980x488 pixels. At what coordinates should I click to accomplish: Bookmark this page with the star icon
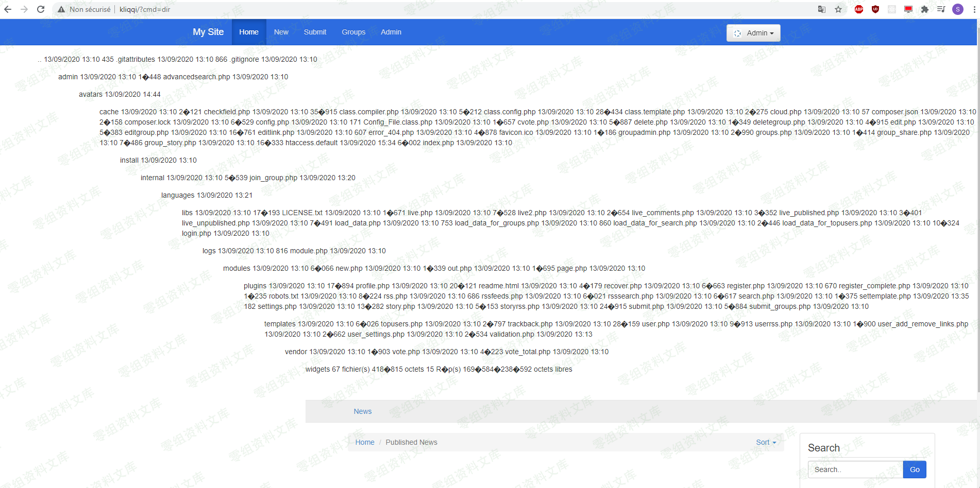tap(838, 9)
